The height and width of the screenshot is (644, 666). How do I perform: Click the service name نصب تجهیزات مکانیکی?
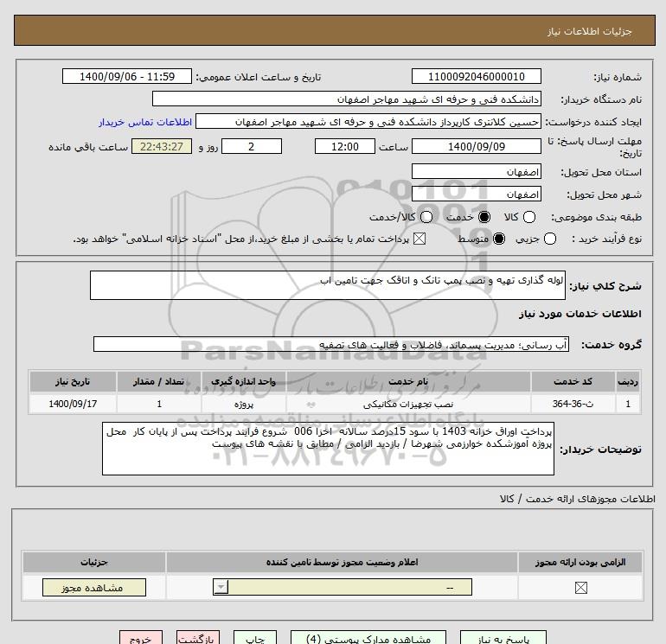coord(408,404)
